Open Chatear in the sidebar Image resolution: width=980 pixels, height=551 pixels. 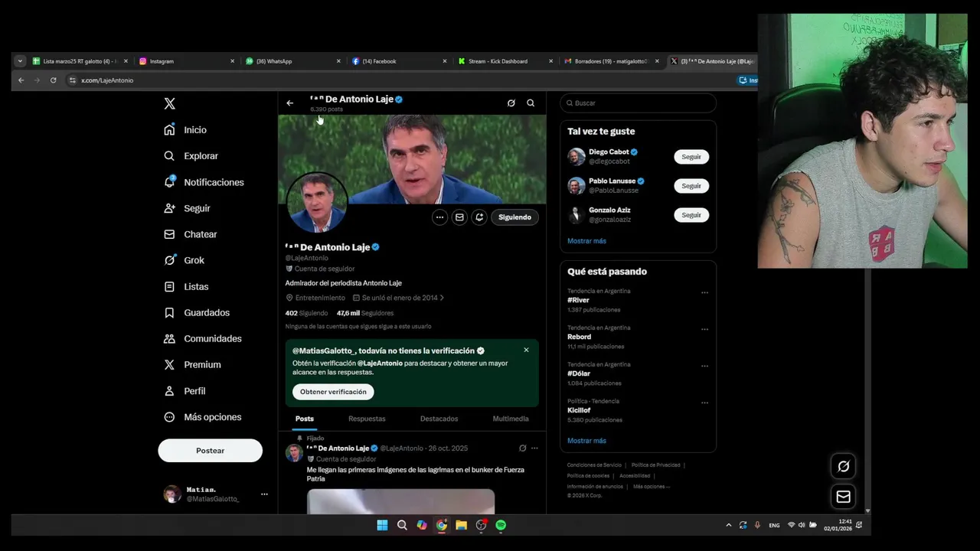191,234
